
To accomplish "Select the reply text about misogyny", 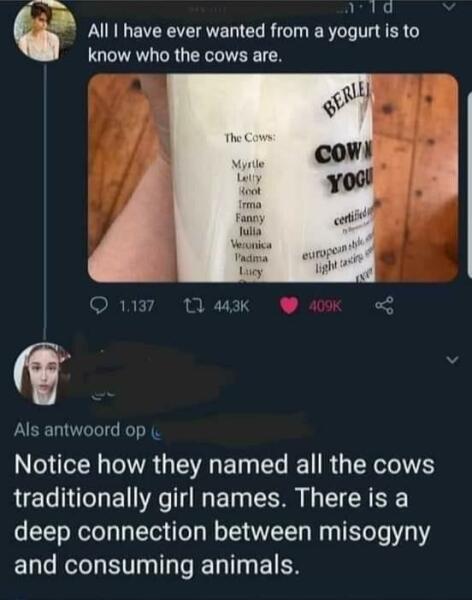I will pos(224,515).
